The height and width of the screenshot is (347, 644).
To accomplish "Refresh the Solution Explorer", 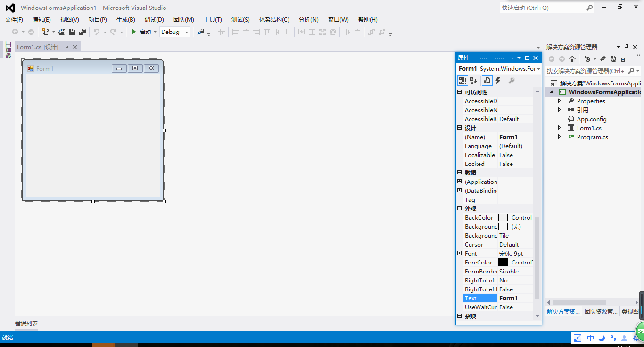I will tap(613, 59).
